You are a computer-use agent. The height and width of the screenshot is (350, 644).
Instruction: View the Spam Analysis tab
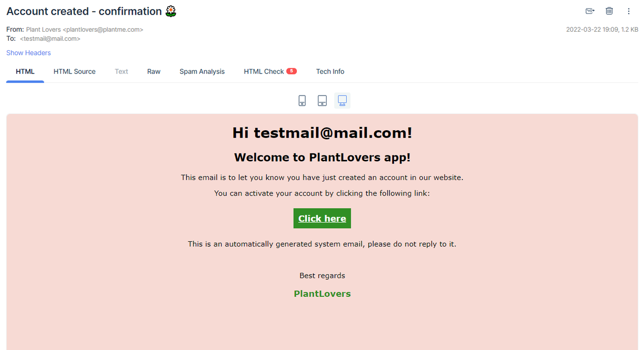[x=202, y=71]
